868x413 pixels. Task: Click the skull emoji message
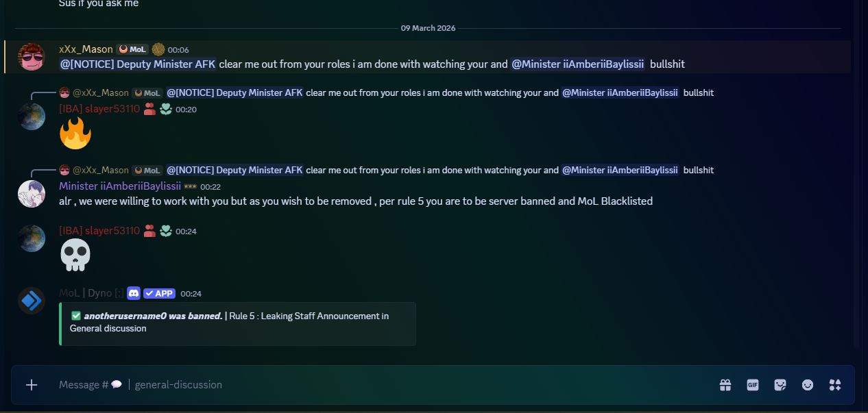tap(75, 255)
